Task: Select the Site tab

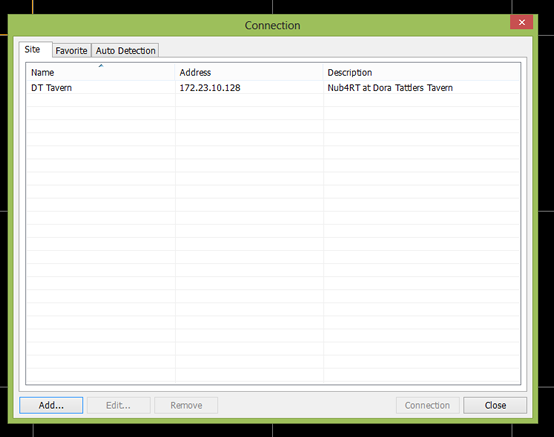Action: (33, 49)
